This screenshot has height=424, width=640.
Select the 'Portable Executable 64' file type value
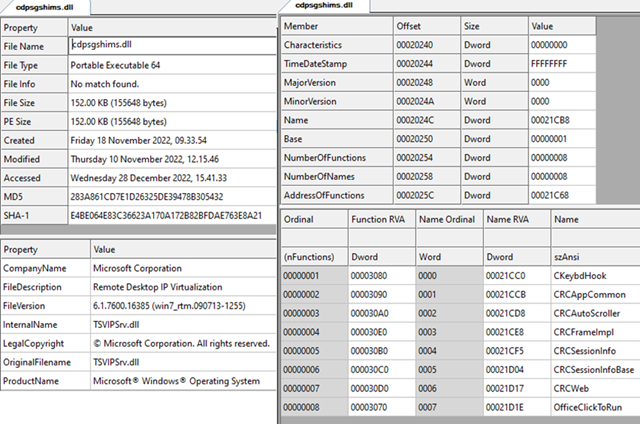[x=116, y=65]
